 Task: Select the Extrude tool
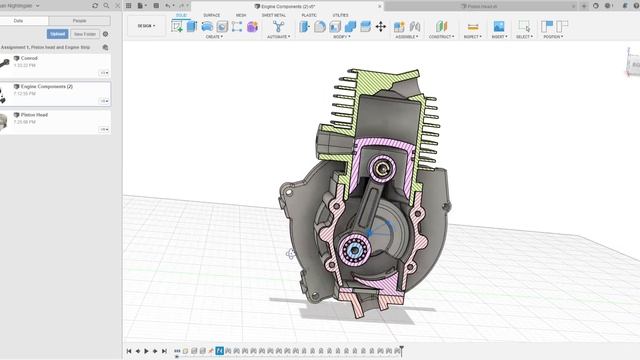click(x=192, y=27)
